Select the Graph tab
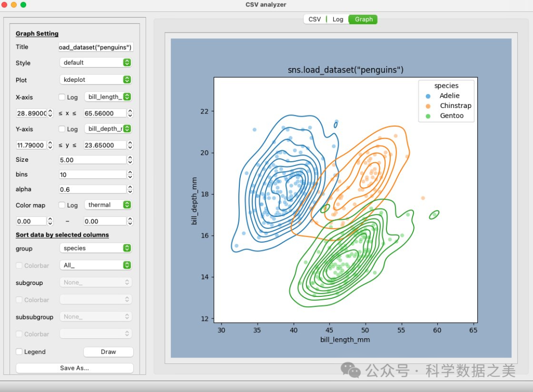 364,19
